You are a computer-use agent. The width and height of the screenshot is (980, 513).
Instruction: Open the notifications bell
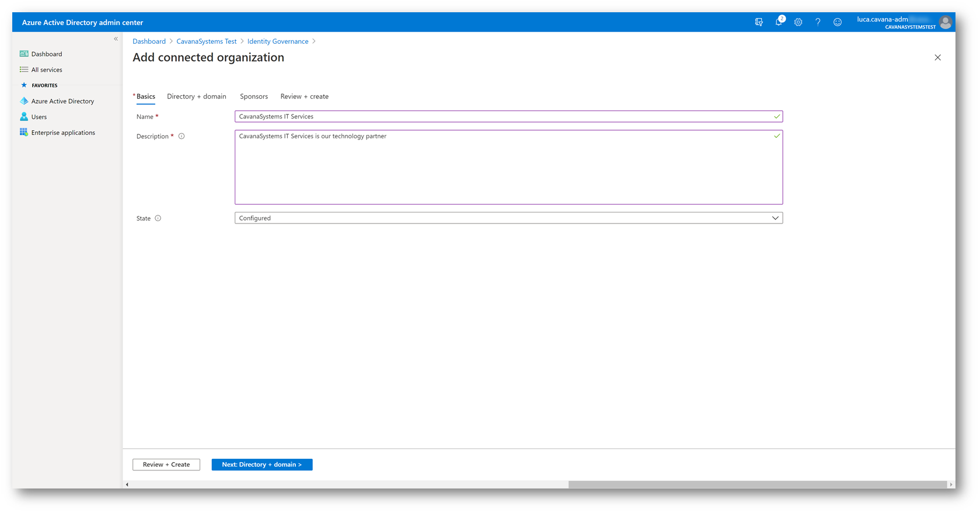coord(779,22)
